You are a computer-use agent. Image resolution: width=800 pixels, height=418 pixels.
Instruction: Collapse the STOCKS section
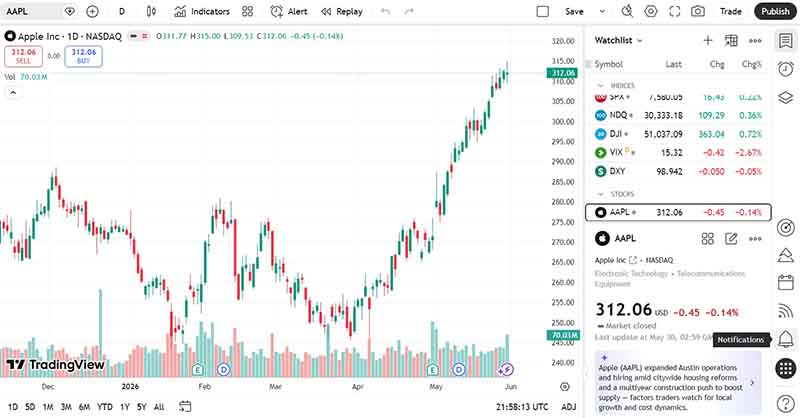point(601,194)
